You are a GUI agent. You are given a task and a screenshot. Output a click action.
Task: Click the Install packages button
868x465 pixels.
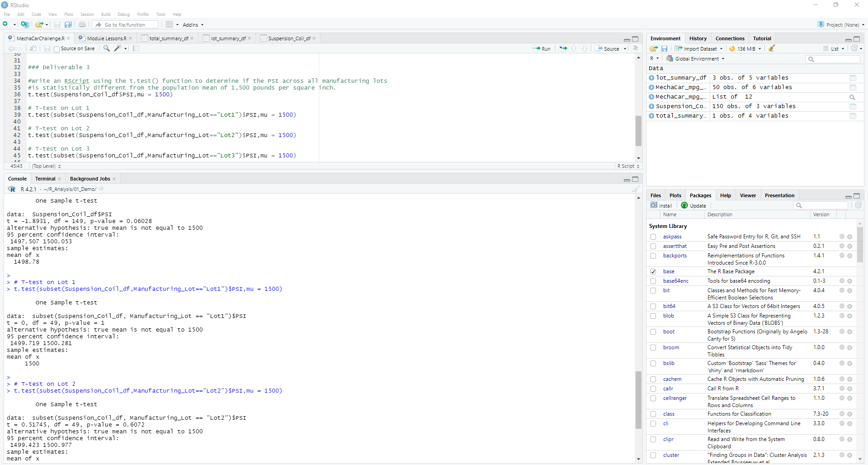[x=661, y=205]
